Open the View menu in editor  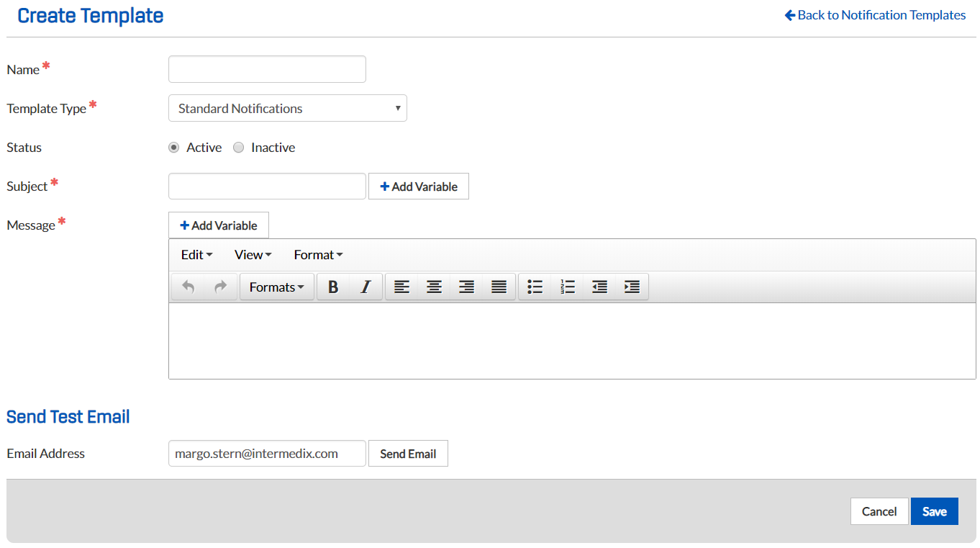[253, 254]
